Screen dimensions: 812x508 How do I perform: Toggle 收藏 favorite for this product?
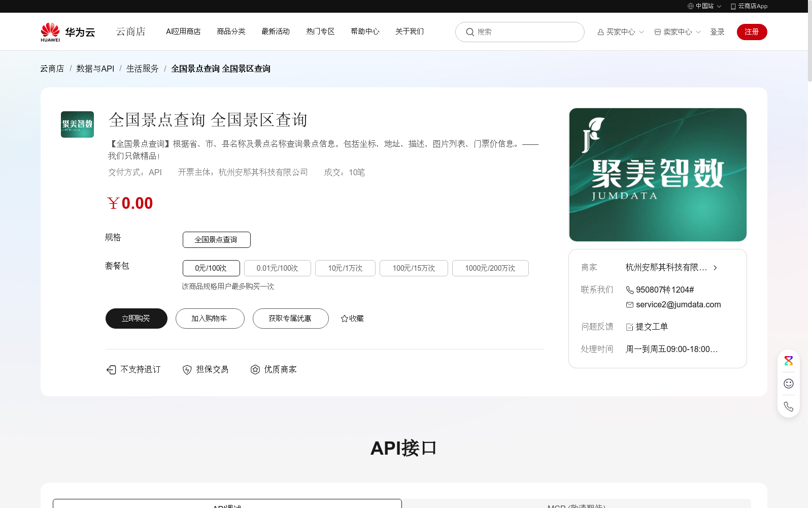pos(352,319)
